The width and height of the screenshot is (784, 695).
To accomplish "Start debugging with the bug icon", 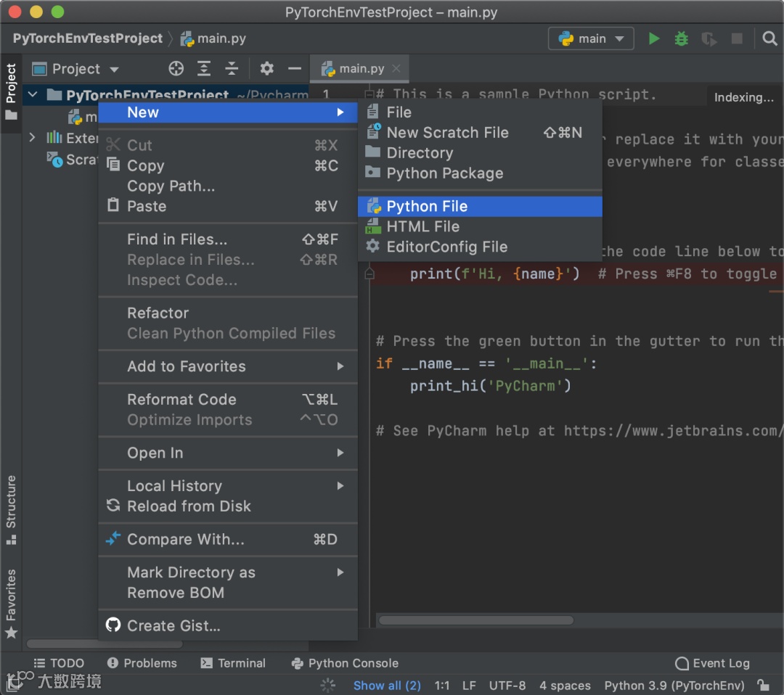I will 681,39.
